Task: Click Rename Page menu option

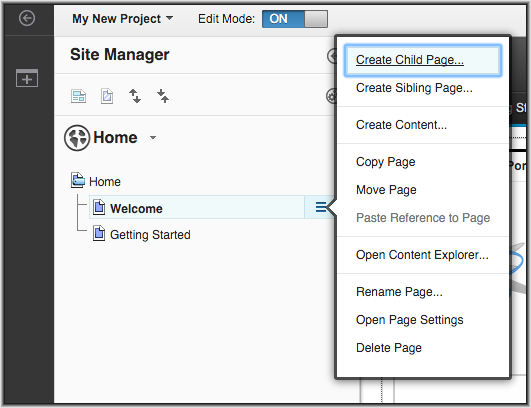Action: (399, 292)
